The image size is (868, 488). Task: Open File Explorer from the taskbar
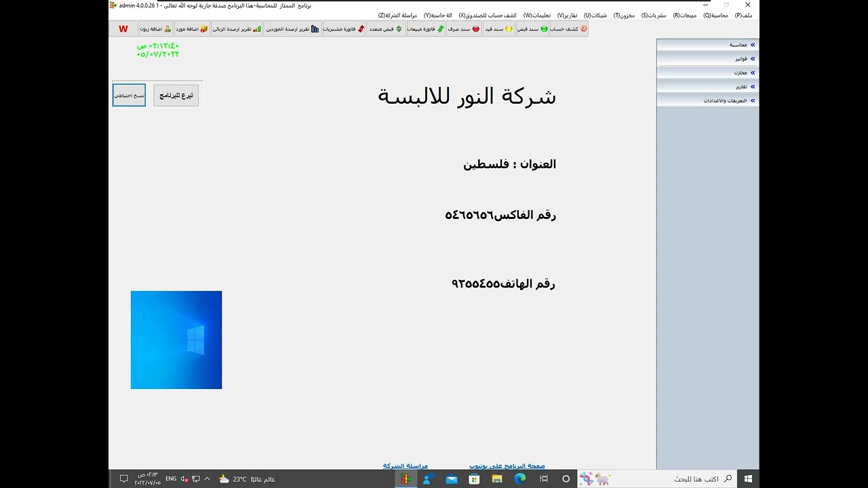pos(497,479)
